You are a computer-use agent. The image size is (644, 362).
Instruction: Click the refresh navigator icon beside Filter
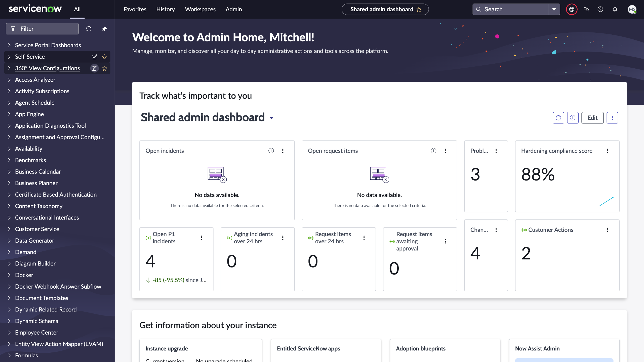coord(89,29)
